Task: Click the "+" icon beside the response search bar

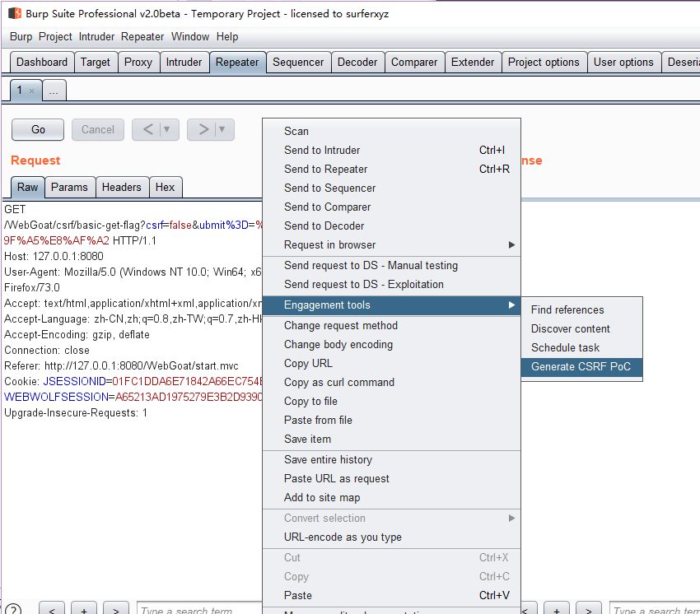Action: coord(556,609)
